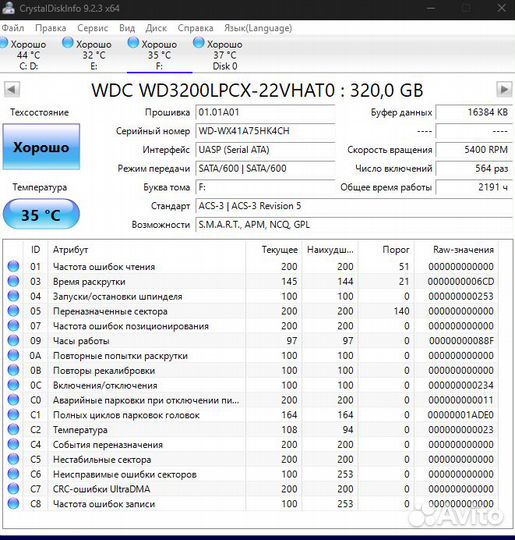The height and width of the screenshot is (540, 515).
Task: Open the Язык(Language) menu
Action: pos(258,28)
